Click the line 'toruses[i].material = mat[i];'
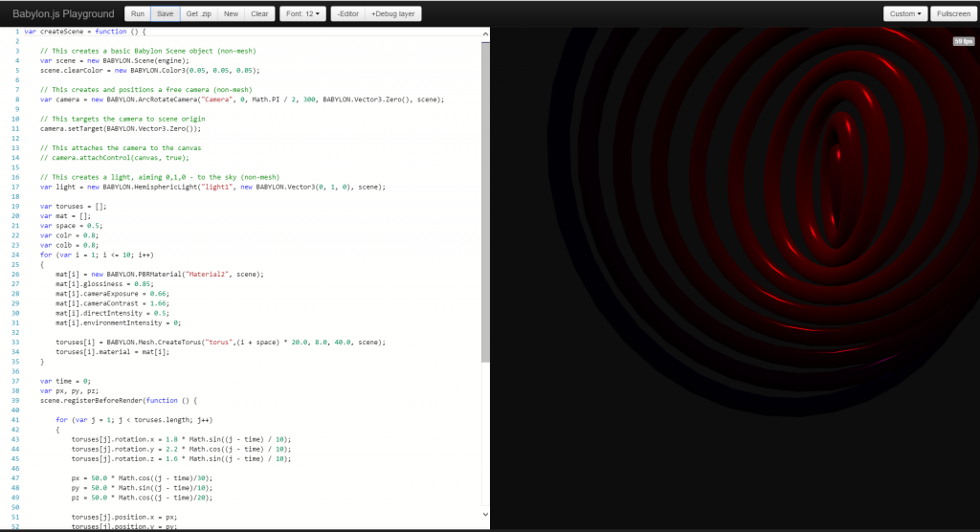The width and height of the screenshot is (980, 532). (x=113, y=352)
